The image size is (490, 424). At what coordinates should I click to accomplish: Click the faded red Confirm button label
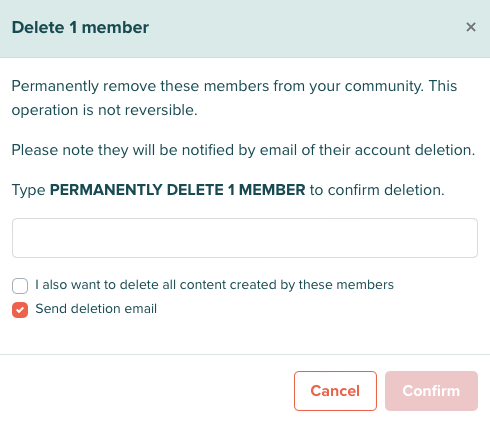pyautogui.click(x=431, y=391)
